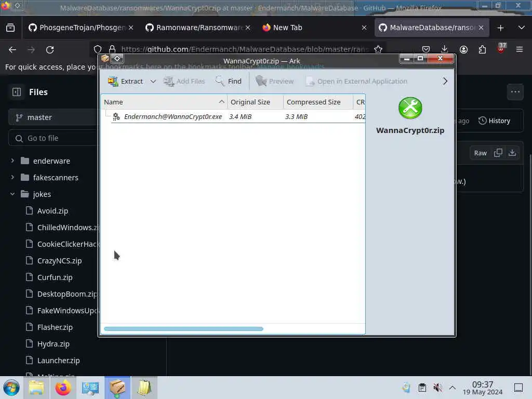Click the Save to Pocket icon
The height and width of the screenshot is (399, 532).
point(426,49)
